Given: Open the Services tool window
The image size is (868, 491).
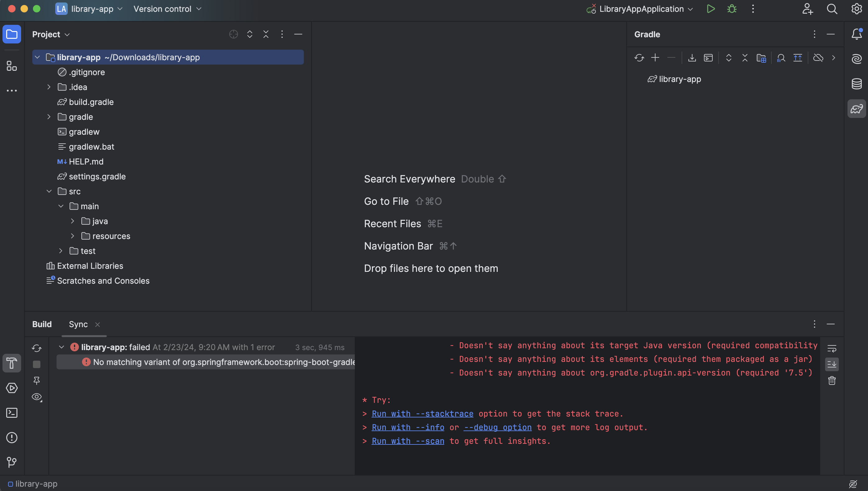Looking at the screenshot, I should pyautogui.click(x=12, y=388).
